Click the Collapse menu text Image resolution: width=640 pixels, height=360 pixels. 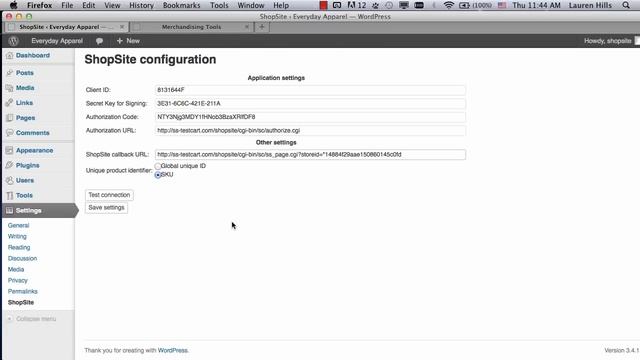click(x=36, y=319)
